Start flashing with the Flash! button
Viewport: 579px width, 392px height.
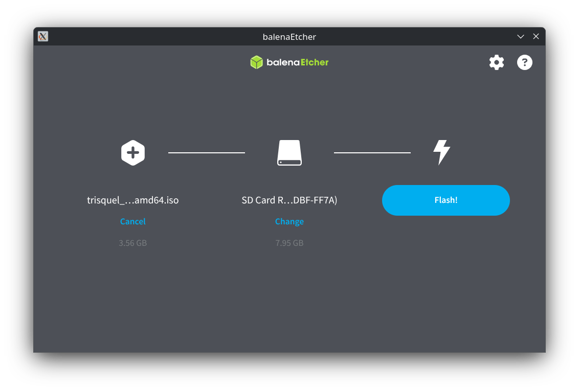(x=446, y=200)
